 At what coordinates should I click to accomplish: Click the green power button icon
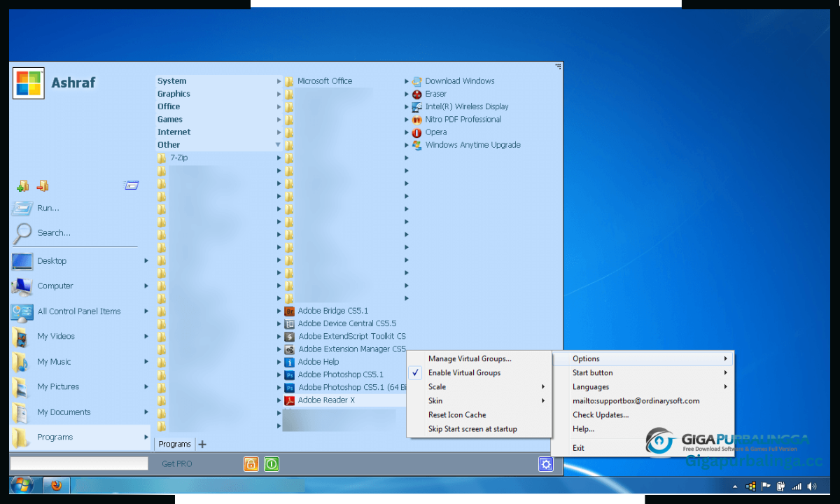272,463
